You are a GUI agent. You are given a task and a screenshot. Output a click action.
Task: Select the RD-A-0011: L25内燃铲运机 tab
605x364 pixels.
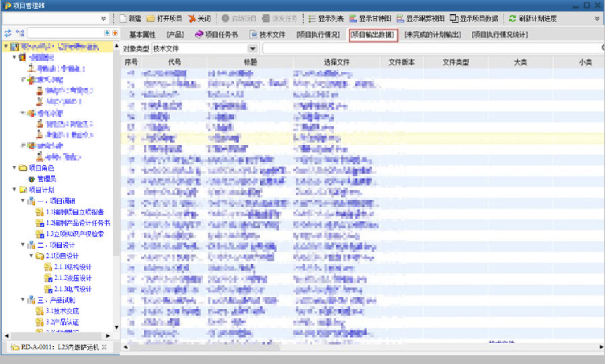[60, 347]
